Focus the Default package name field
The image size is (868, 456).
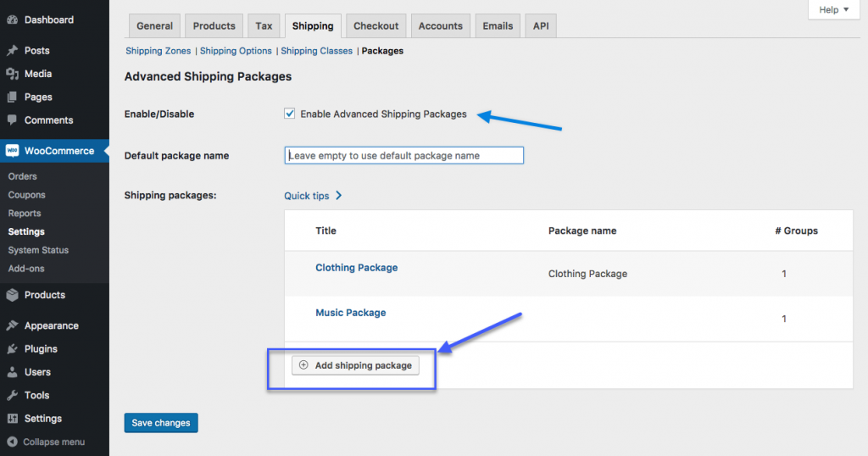click(404, 155)
